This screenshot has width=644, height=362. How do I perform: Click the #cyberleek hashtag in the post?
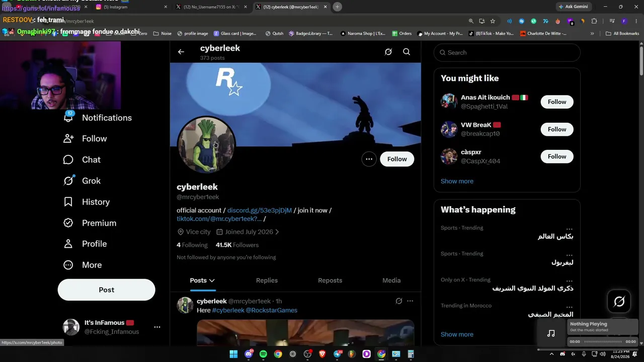click(228, 310)
